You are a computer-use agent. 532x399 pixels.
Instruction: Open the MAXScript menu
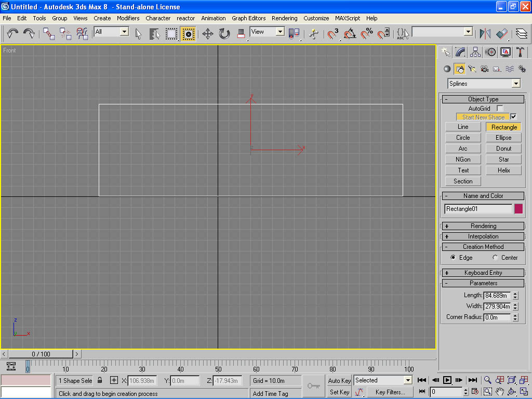348,18
